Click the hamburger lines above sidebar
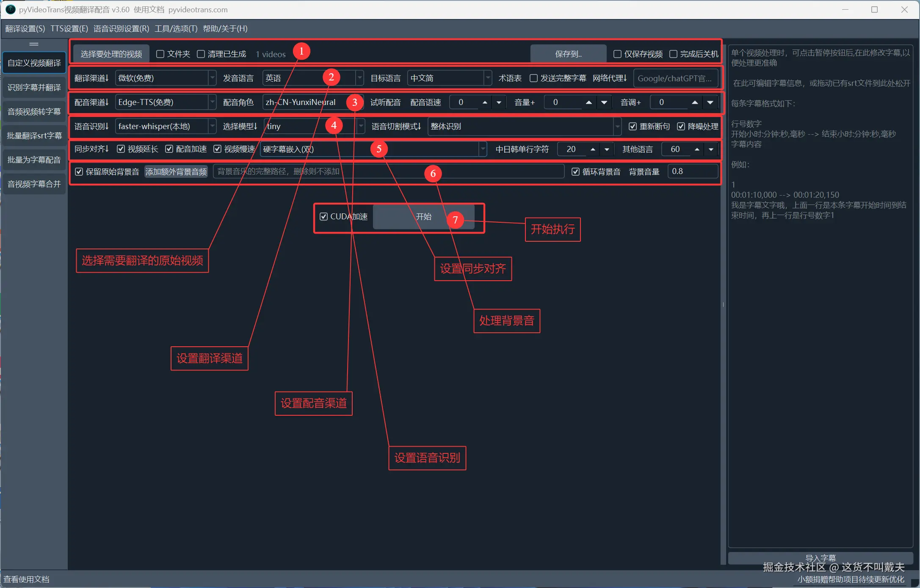920x588 pixels. [x=34, y=44]
